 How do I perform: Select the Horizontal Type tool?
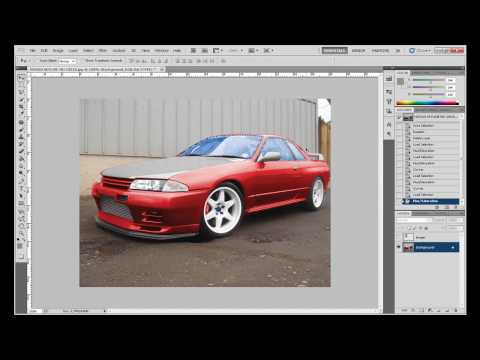coord(22,189)
